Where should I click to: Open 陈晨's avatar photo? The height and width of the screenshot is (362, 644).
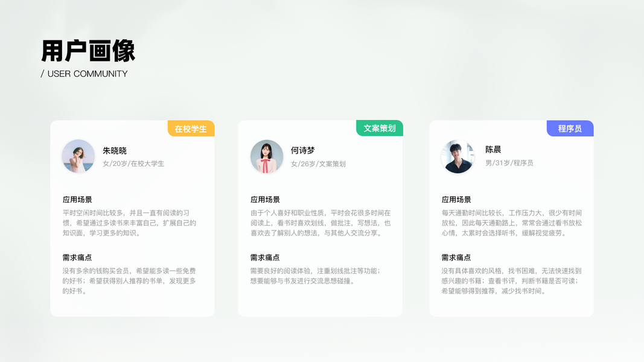point(457,156)
